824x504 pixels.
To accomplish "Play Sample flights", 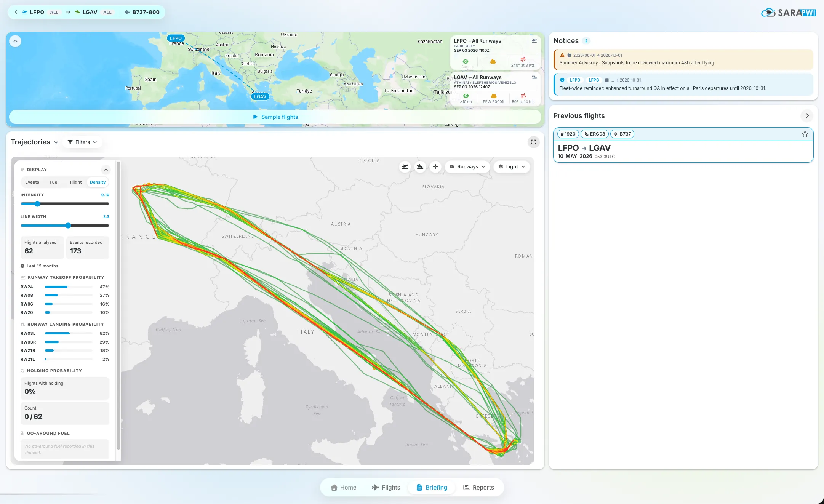I will coord(275,117).
